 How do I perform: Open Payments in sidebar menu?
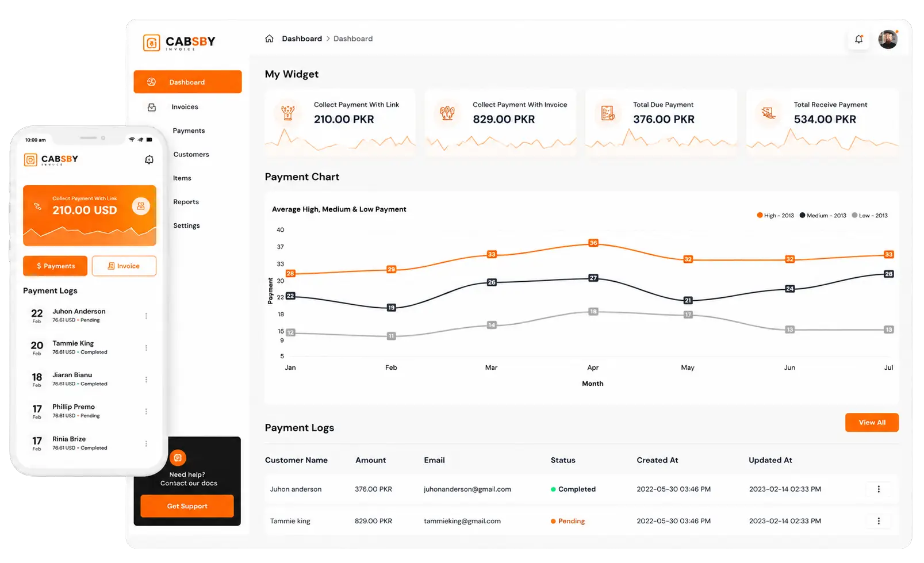tap(189, 131)
